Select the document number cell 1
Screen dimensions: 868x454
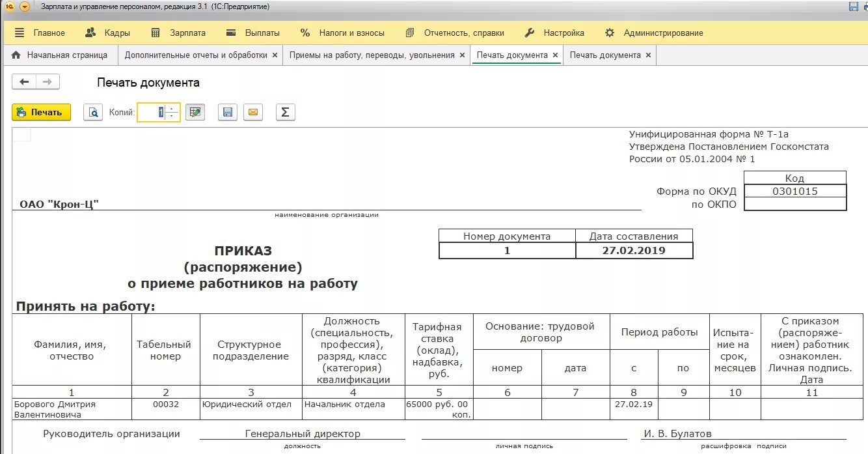508,250
